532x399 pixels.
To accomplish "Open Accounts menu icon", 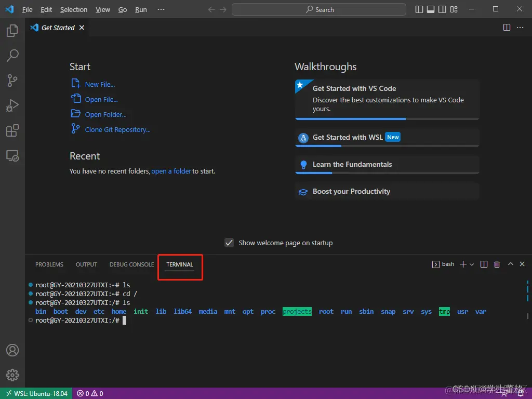I will tap(12, 350).
